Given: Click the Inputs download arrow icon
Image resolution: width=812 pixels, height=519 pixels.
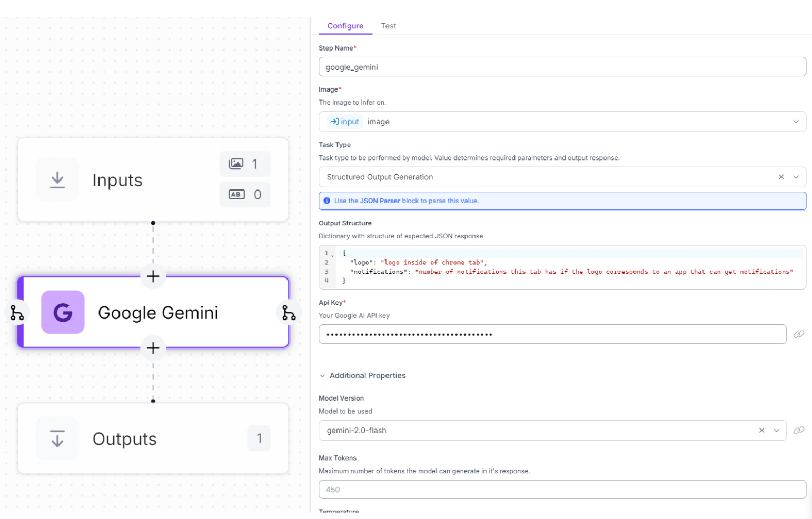Looking at the screenshot, I should click(x=57, y=180).
